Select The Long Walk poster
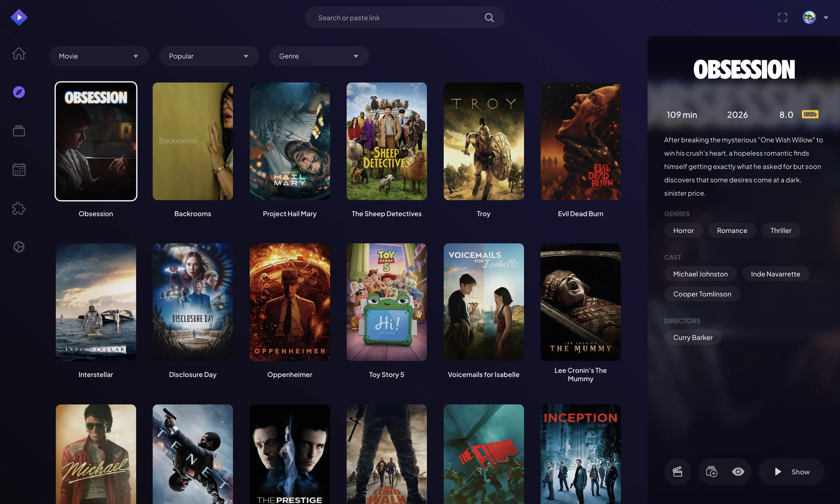Viewport: 840px width, 504px height. coord(387,454)
